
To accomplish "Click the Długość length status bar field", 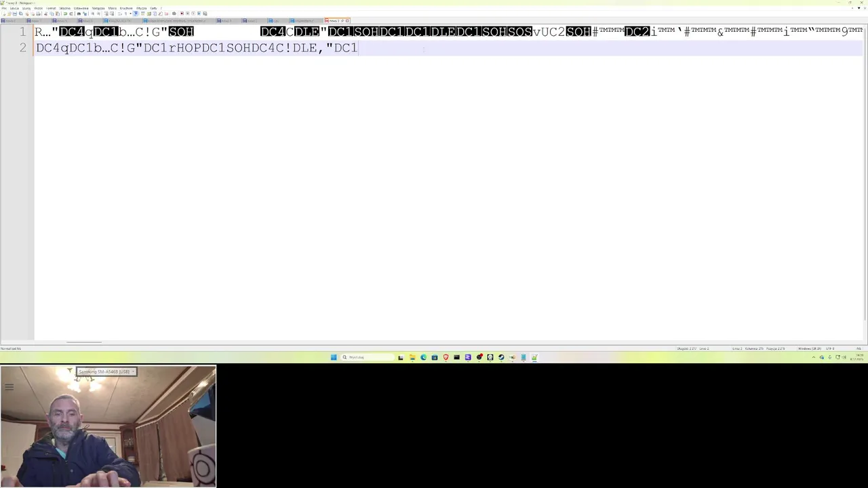I will click(687, 348).
